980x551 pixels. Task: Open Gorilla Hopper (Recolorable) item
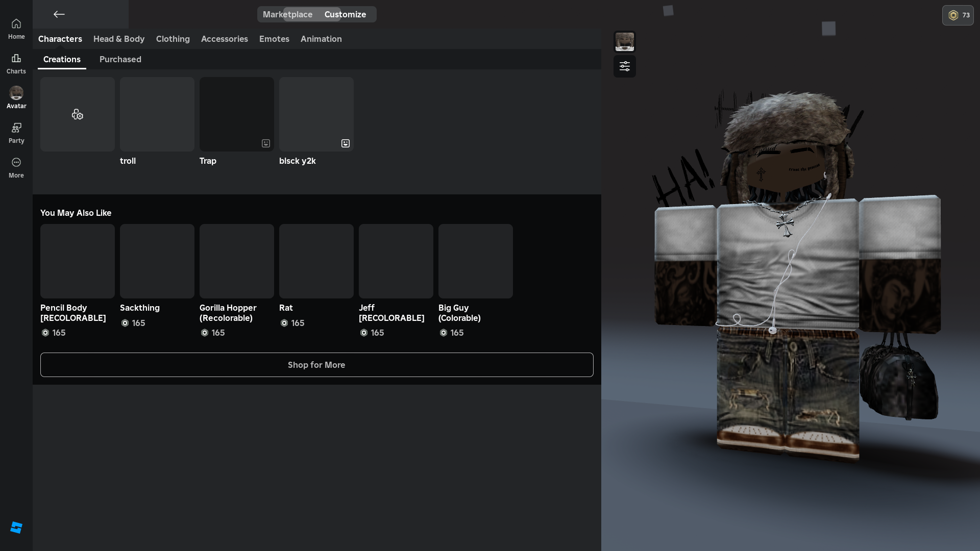237,261
